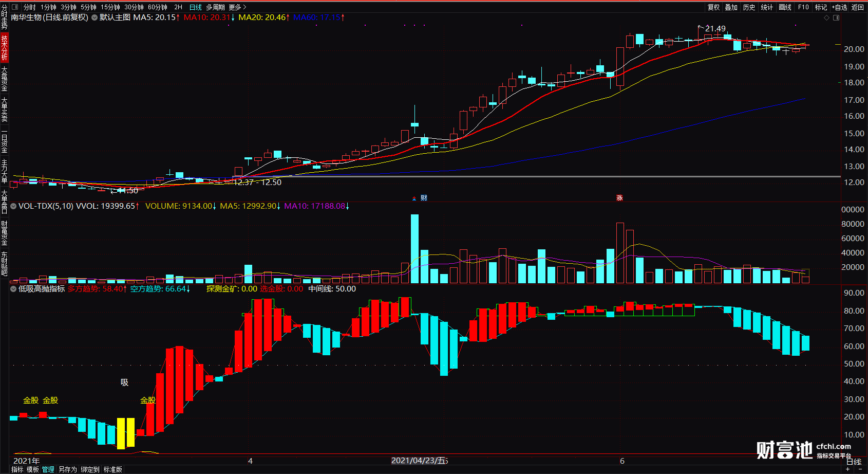Click the 叠加 overlay button
Viewport: 868px width, 474px height.
click(731, 7)
